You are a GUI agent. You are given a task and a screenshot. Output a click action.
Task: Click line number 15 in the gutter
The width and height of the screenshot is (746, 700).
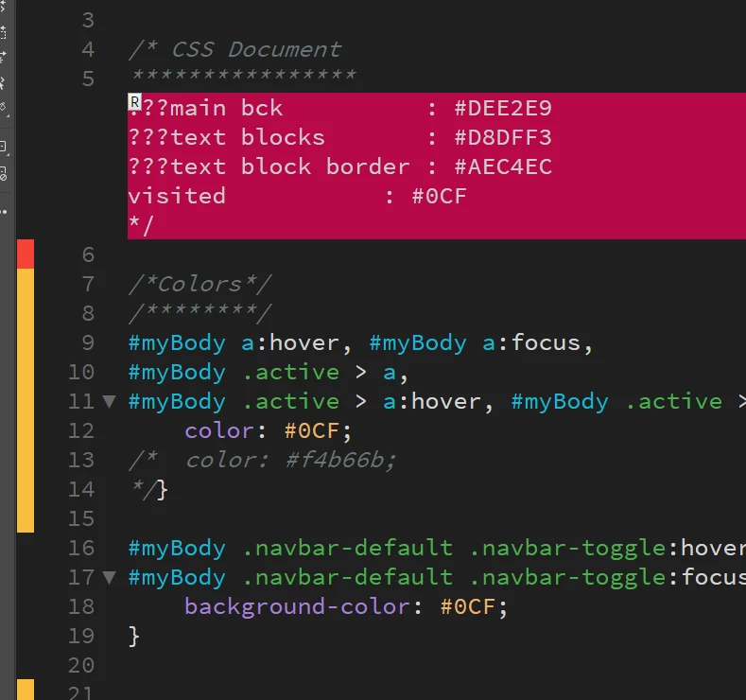81,519
